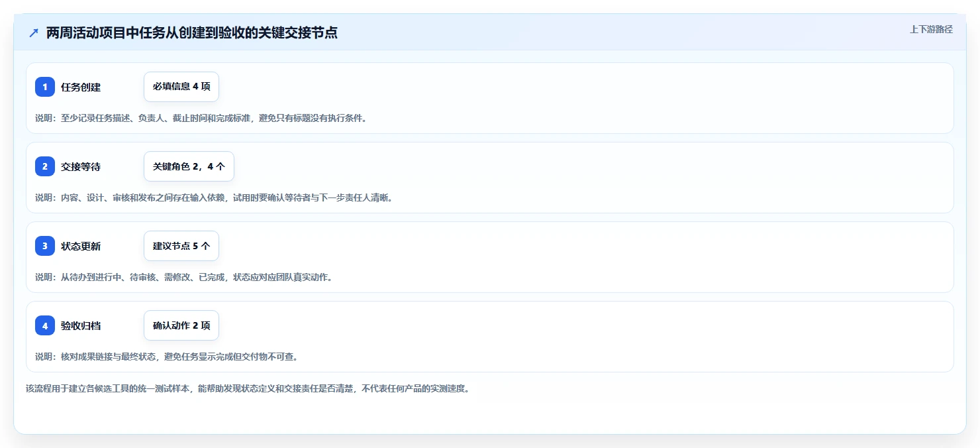Click the 状态更新 step label
Image resolution: width=980 pixels, height=448 pixels.
[81, 246]
